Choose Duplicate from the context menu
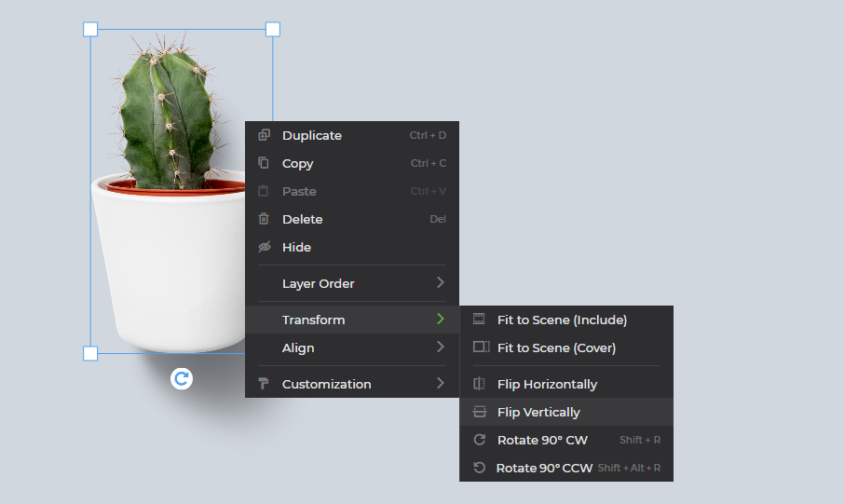 click(352, 135)
